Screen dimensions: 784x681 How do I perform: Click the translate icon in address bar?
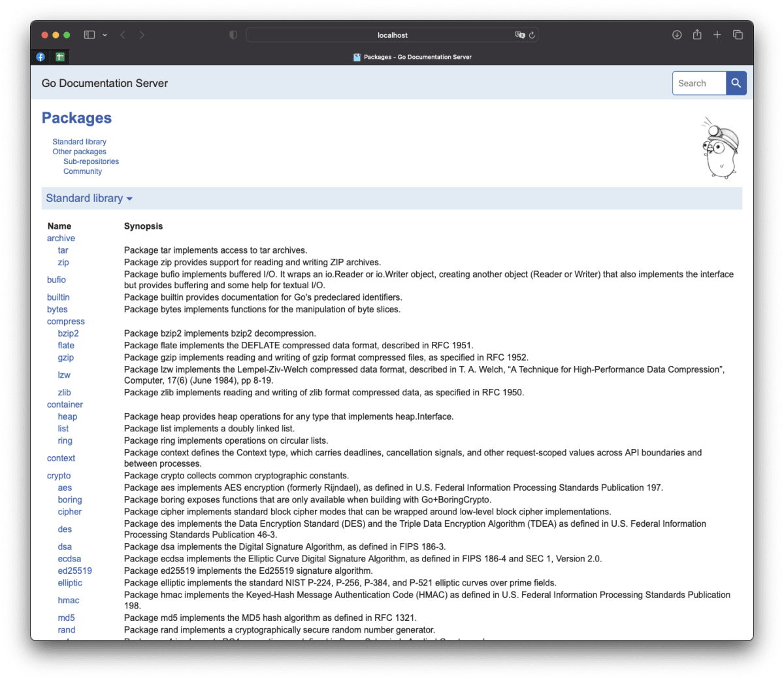tap(519, 35)
